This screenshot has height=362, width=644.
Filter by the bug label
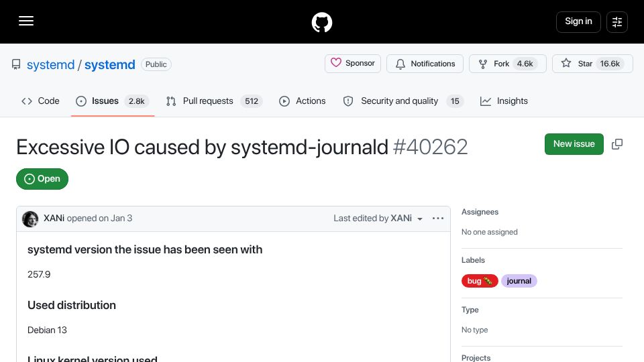pos(479,281)
